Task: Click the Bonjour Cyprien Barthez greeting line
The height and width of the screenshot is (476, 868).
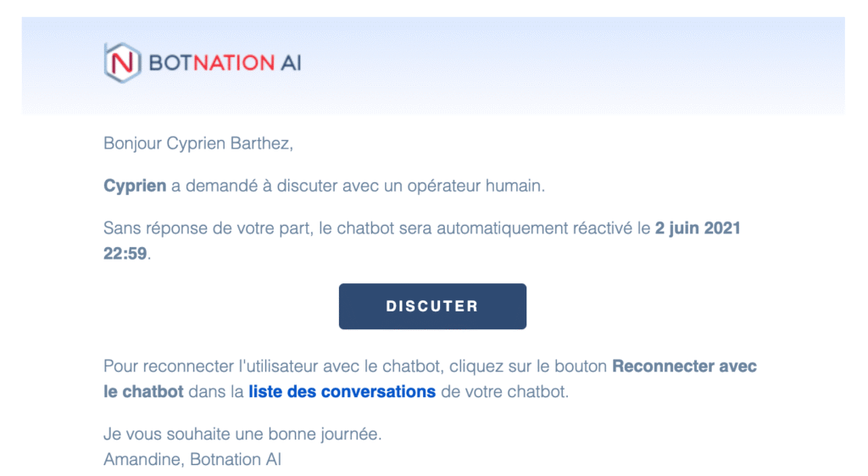Action: point(198,143)
